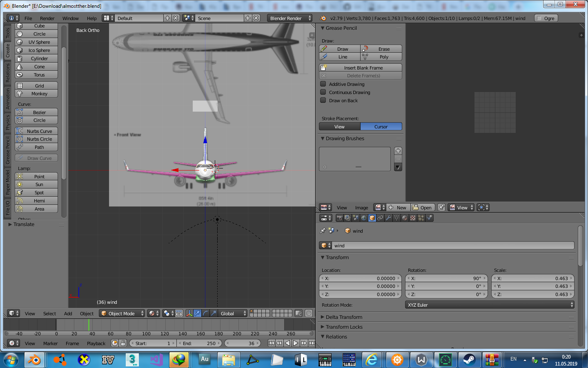
Task: Switch to the Grease Pencil sidebar tab
Action: pyautogui.click(x=8, y=150)
